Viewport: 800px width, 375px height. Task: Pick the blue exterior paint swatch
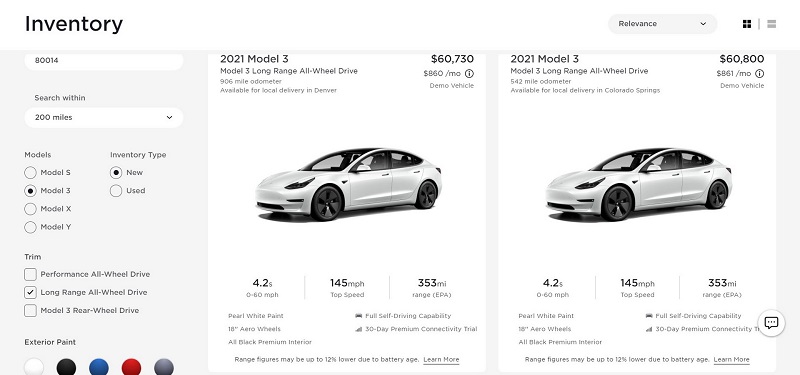(x=98, y=367)
